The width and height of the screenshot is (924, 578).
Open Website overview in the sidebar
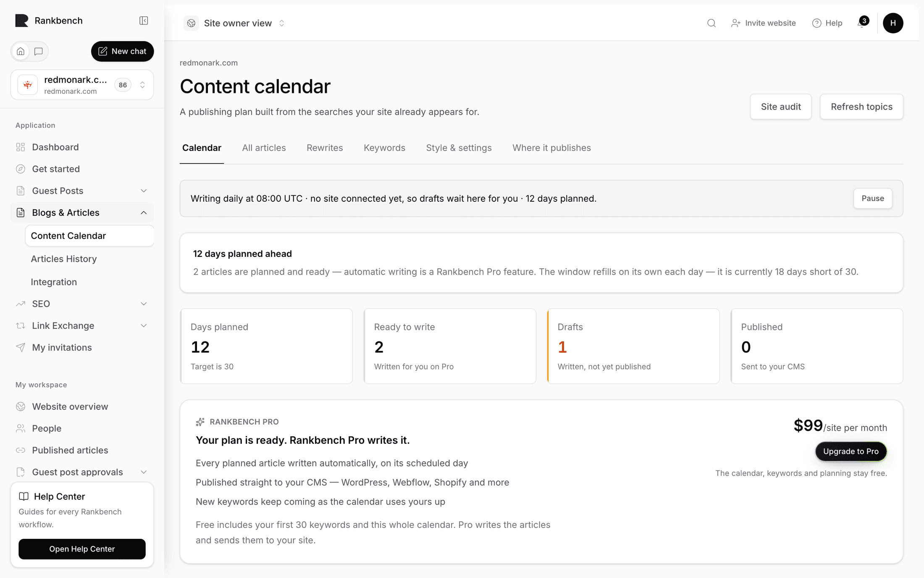coord(82,406)
